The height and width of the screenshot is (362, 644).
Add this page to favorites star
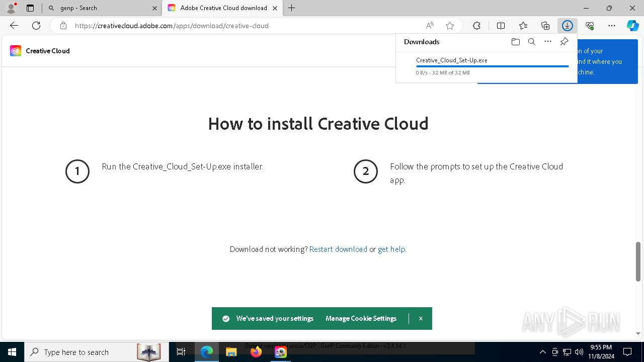coord(450,26)
